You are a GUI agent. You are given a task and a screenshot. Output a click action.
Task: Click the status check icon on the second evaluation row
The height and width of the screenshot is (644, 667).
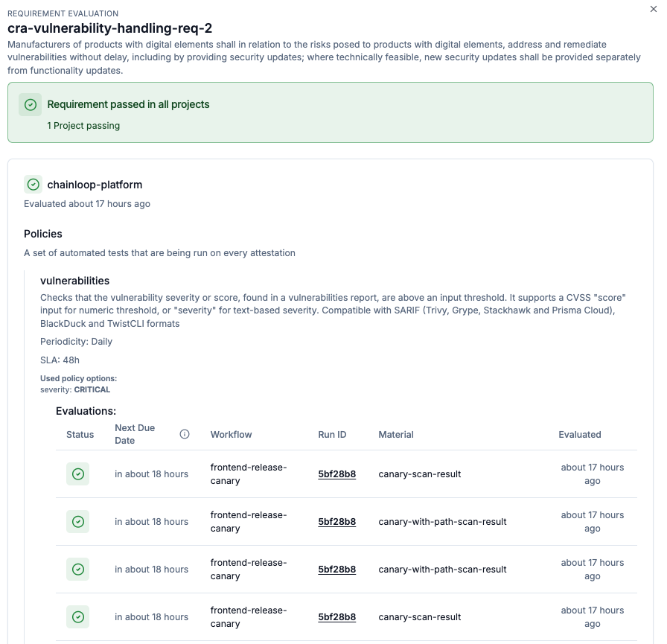click(x=77, y=521)
